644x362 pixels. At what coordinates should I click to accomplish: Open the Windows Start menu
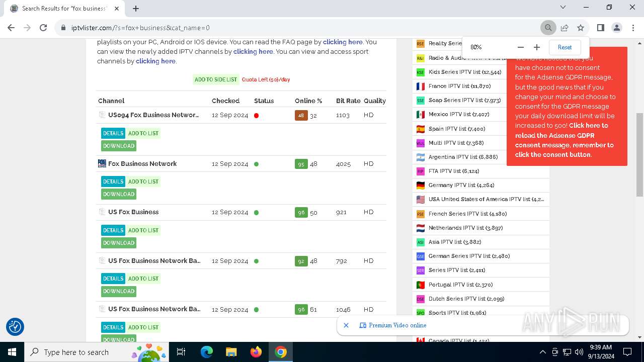[x=12, y=352]
